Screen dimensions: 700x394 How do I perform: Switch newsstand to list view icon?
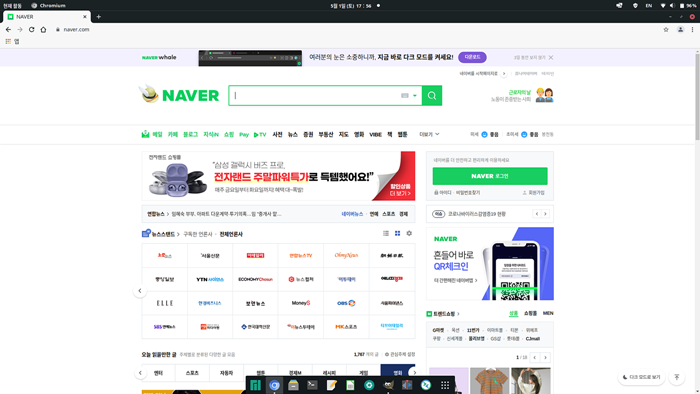pos(386,233)
